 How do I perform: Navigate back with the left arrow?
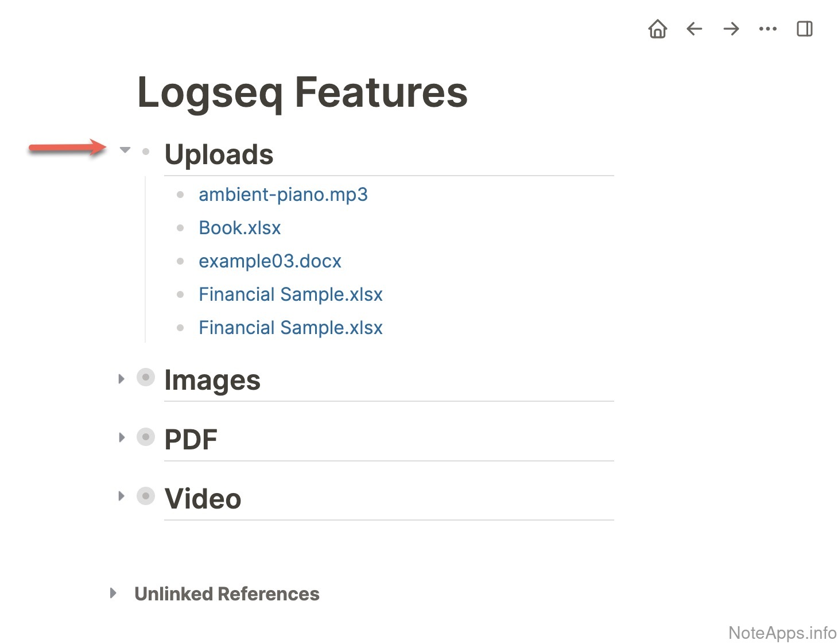(694, 29)
